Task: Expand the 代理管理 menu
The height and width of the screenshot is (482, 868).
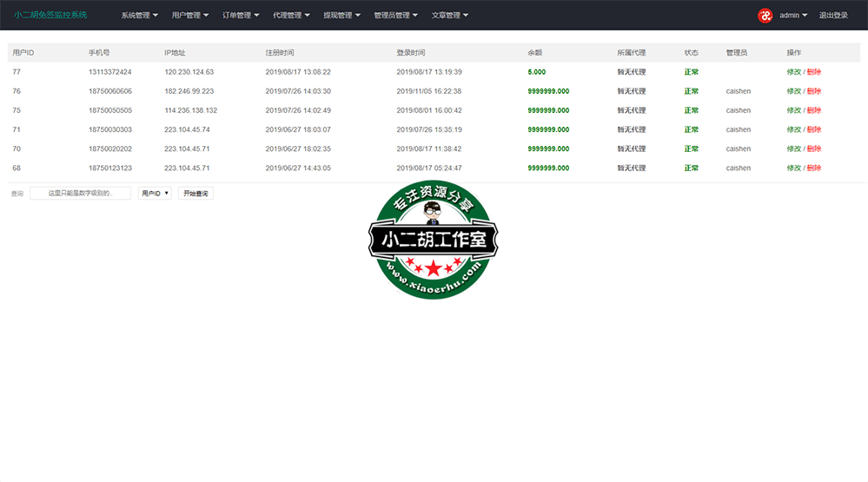Action: [x=291, y=16]
